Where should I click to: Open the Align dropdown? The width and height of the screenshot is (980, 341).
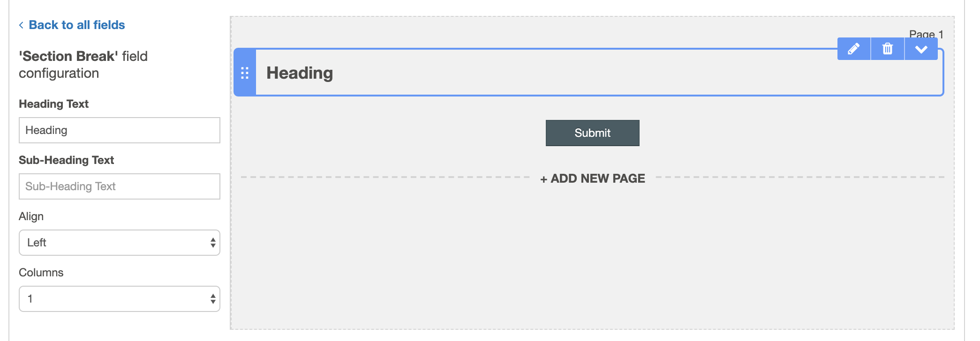click(120, 243)
